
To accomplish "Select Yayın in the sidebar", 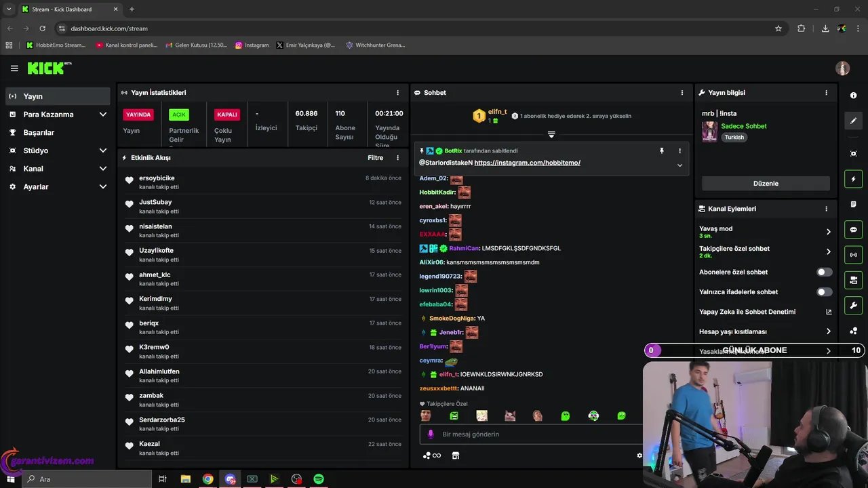I will click(x=58, y=96).
